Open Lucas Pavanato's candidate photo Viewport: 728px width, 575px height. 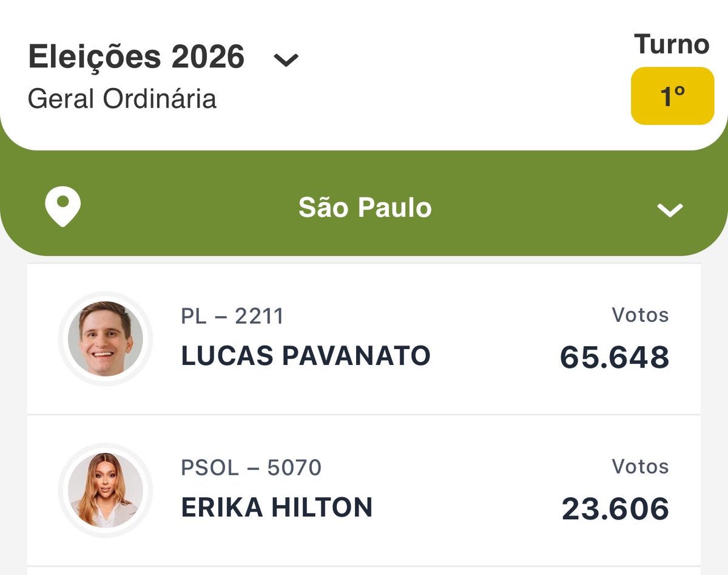pyautogui.click(x=106, y=339)
